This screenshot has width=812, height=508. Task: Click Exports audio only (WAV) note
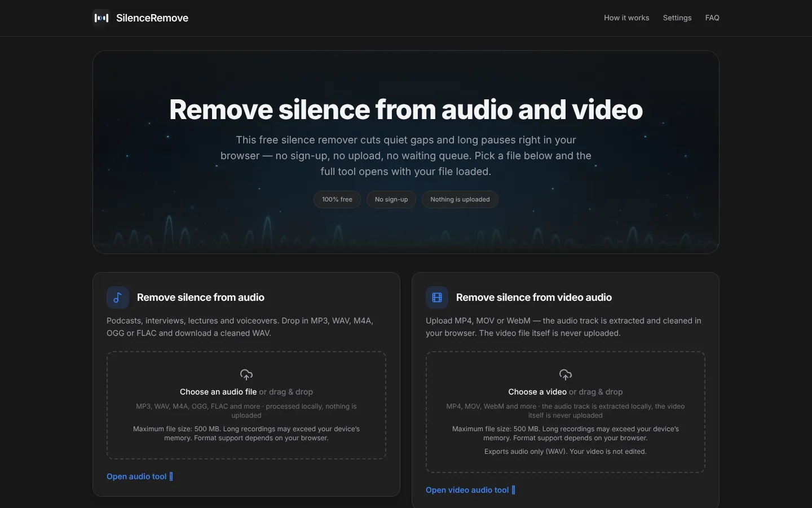[566, 452]
